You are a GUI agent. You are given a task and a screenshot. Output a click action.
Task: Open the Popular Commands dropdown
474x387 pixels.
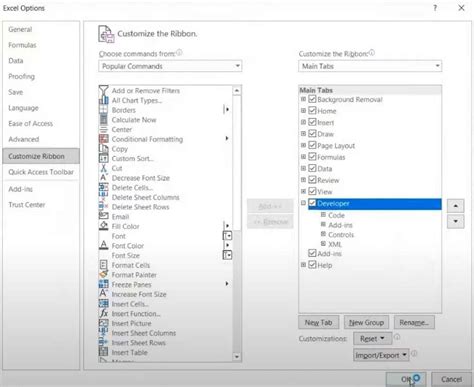coord(170,66)
